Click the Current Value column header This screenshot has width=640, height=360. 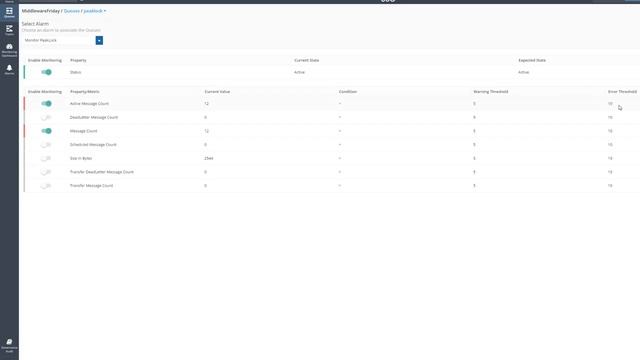click(x=217, y=92)
